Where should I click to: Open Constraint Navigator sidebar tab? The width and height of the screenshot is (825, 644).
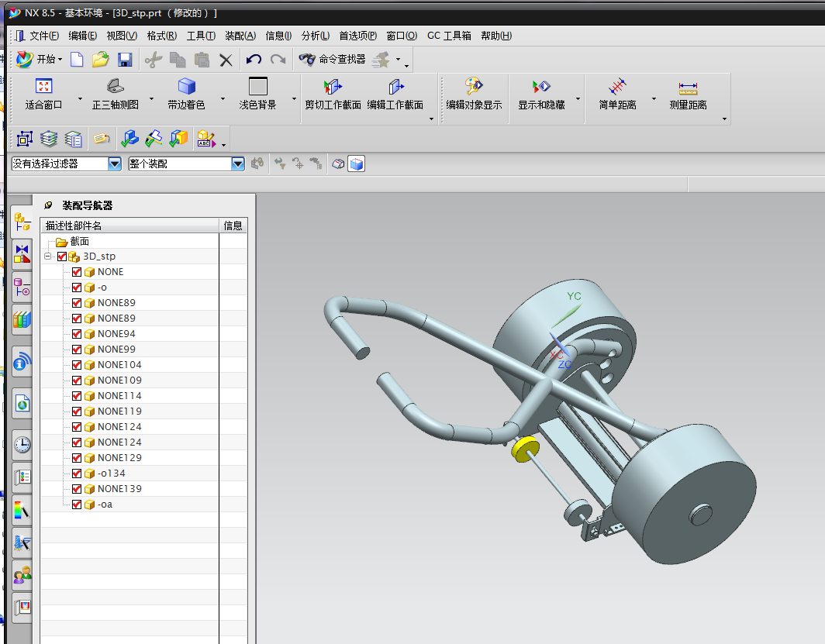click(22, 253)
